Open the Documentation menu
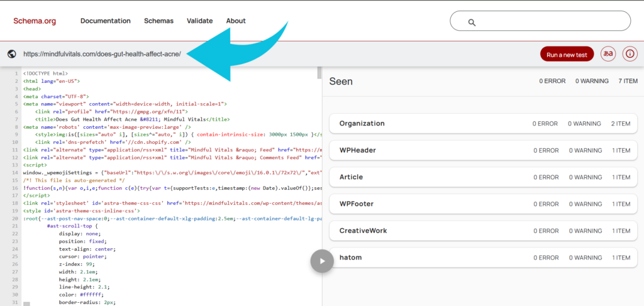 click(x=106, y=21)
